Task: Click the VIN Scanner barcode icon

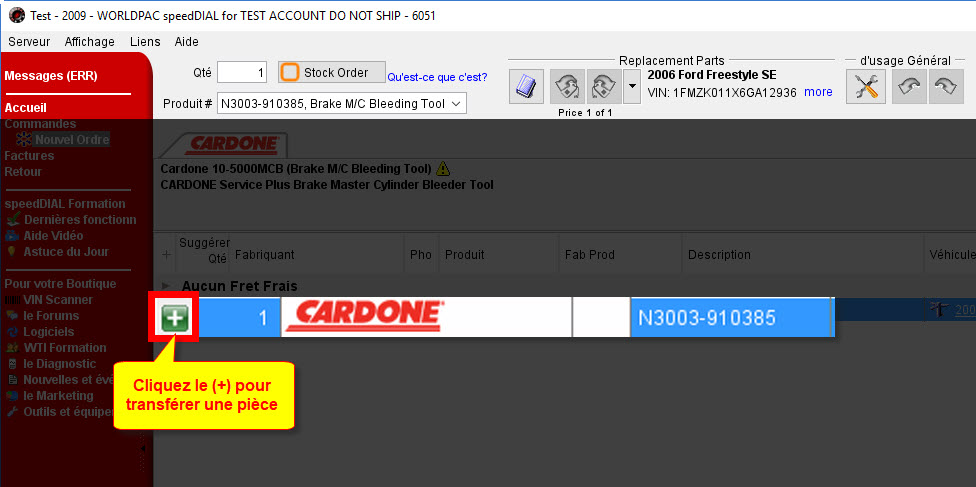Action: (12, 300)
